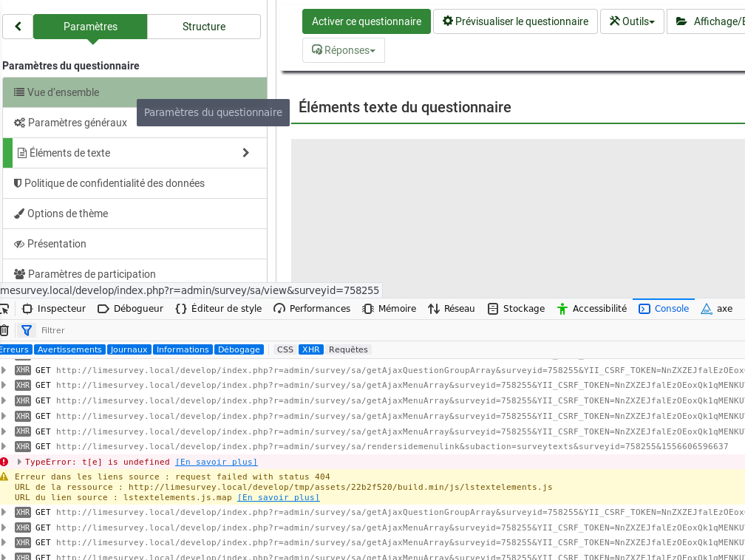The image size is (745, 560).
Task: Select Paramètres généraux in sidebar menu
Action: (x=77, y=123)
